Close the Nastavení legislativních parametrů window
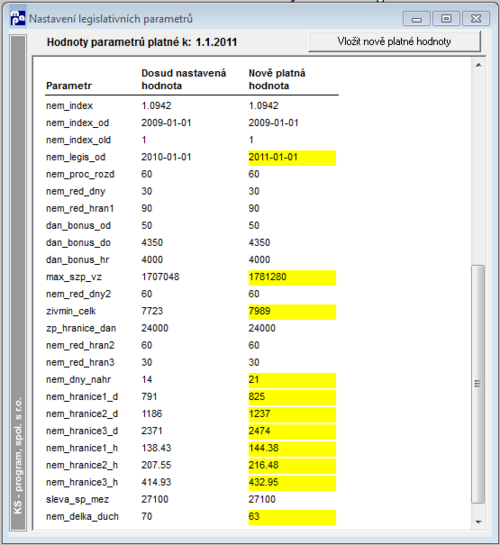 (x=476, y=18)
